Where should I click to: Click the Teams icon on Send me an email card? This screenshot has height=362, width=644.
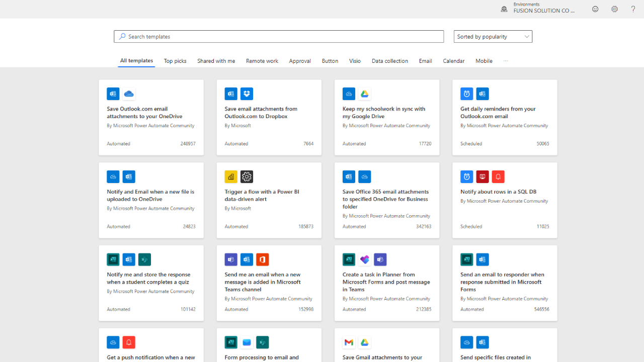231,259
